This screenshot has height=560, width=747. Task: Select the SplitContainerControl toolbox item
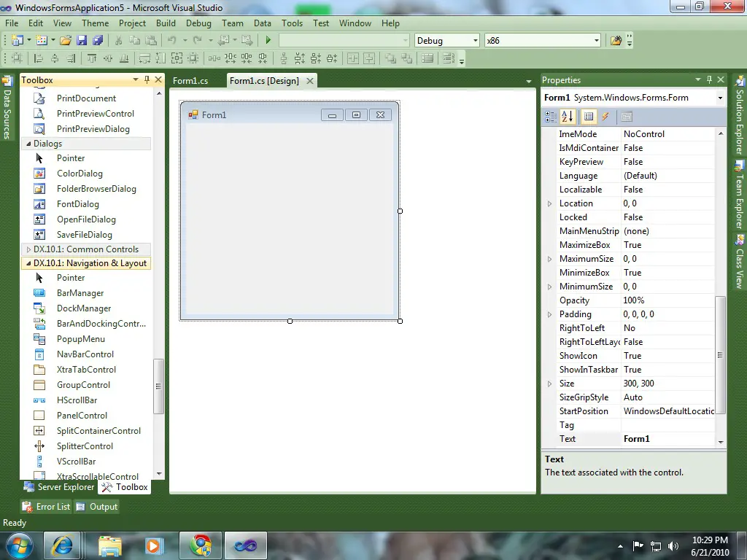click(98, 431)
